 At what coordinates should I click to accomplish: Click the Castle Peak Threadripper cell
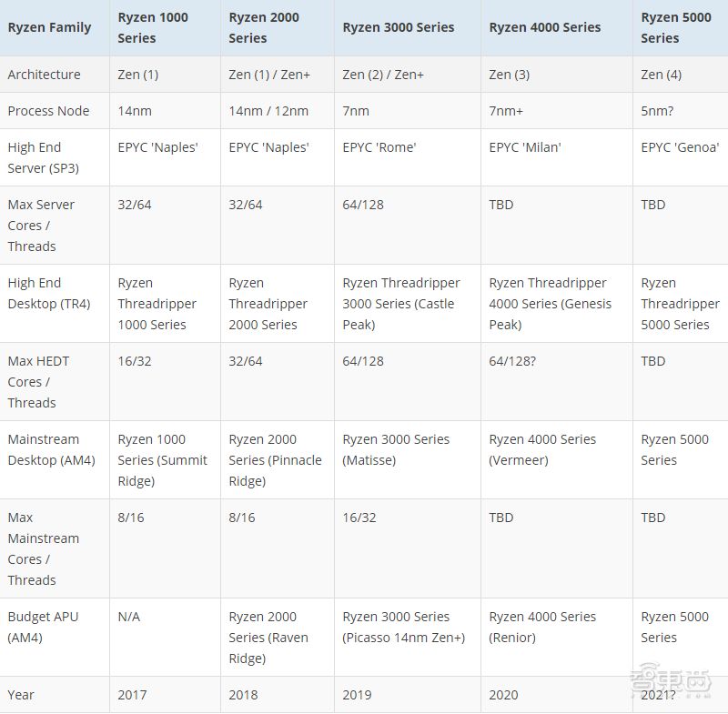[x=401, y=304]
